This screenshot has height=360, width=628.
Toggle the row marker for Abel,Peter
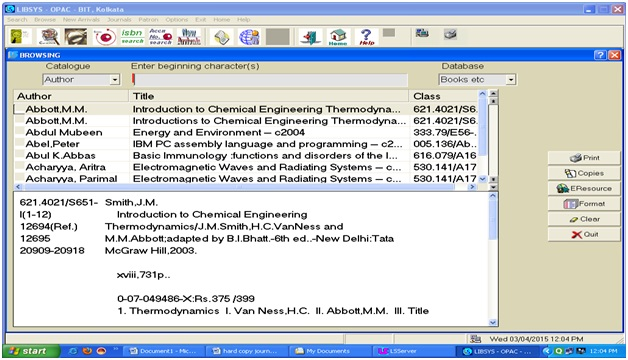tap(19, 144)
